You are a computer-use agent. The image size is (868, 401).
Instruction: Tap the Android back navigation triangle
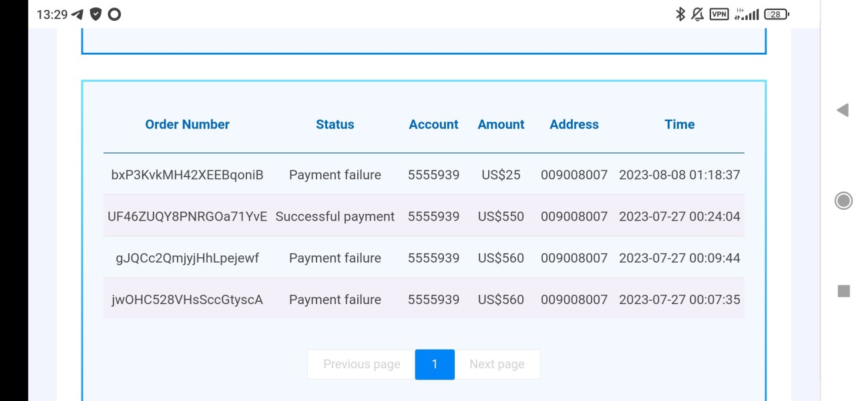pyautogui.click(x=843, y=110)
